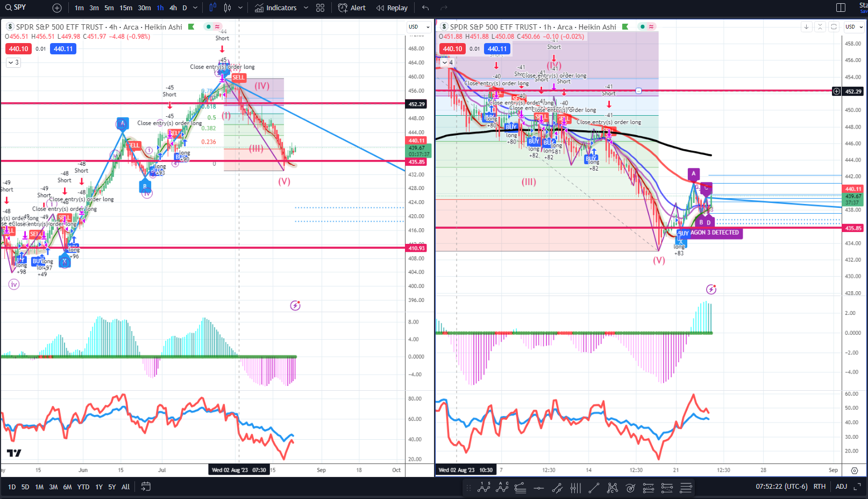Toggle the market status dot on 1h chart
This screenshot has height=499, width=868.
[x=643, y=26]
